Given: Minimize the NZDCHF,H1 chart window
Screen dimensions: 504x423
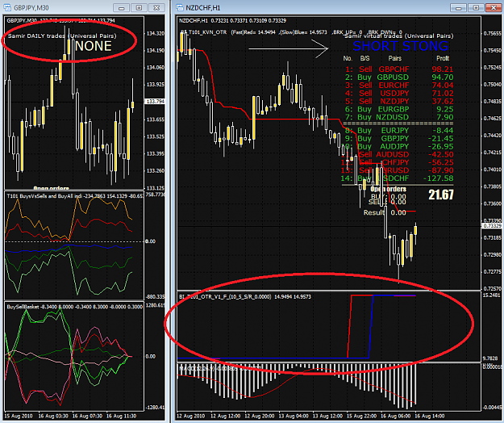Looking at the screenshot, I should [x=458, y=8].
